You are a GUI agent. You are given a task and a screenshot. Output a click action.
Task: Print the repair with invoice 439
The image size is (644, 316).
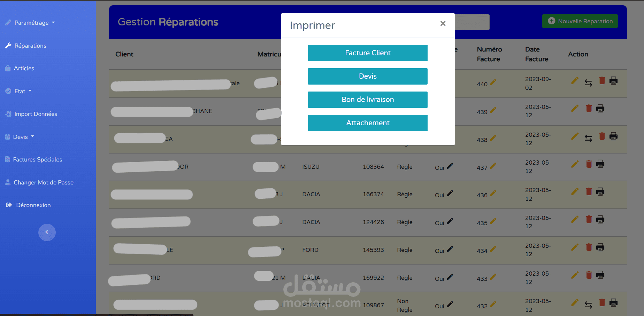600,108
